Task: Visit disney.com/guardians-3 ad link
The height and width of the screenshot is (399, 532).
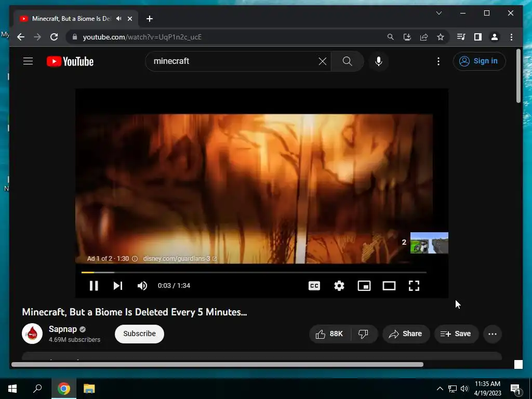Action: point(179,259)
